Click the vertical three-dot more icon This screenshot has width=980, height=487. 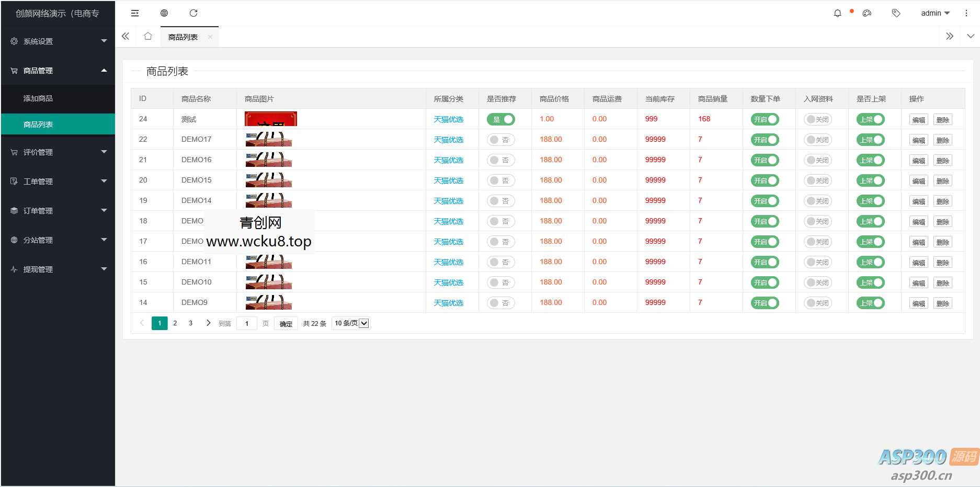(966, 13)
